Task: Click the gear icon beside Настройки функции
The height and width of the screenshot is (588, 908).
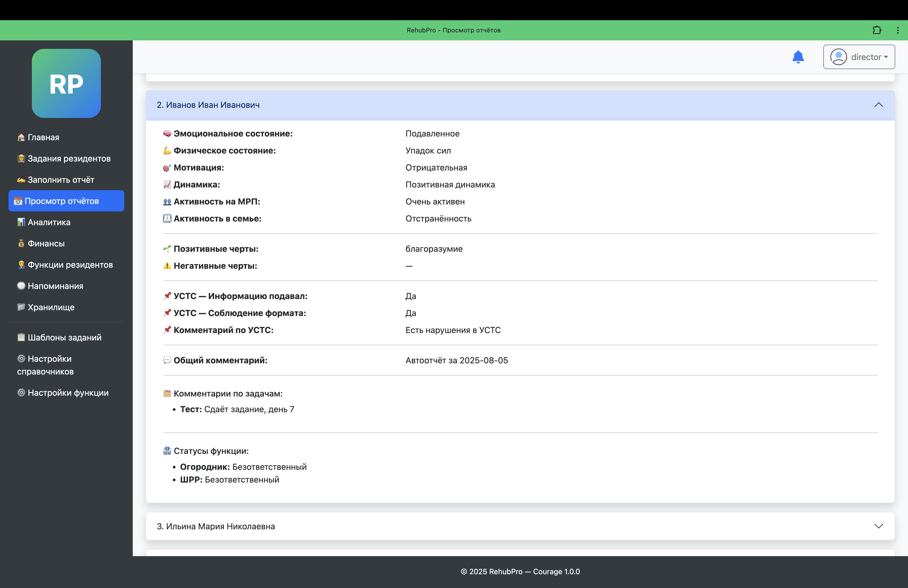Action: pos(21,393)
